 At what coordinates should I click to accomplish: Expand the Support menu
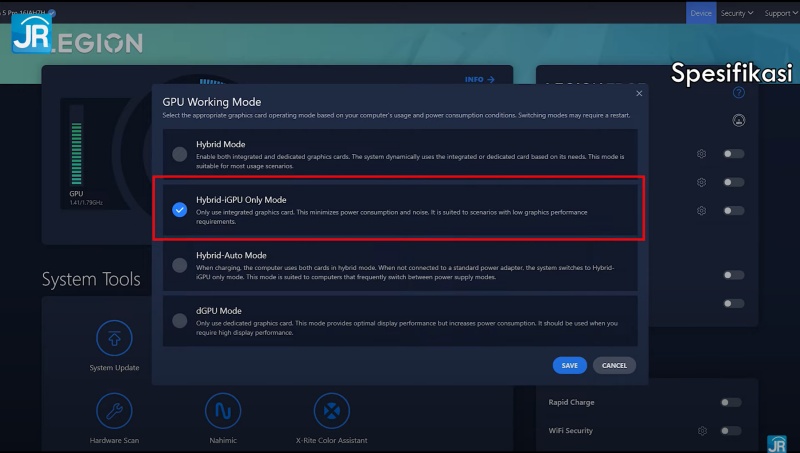click(x=781, y=13)
